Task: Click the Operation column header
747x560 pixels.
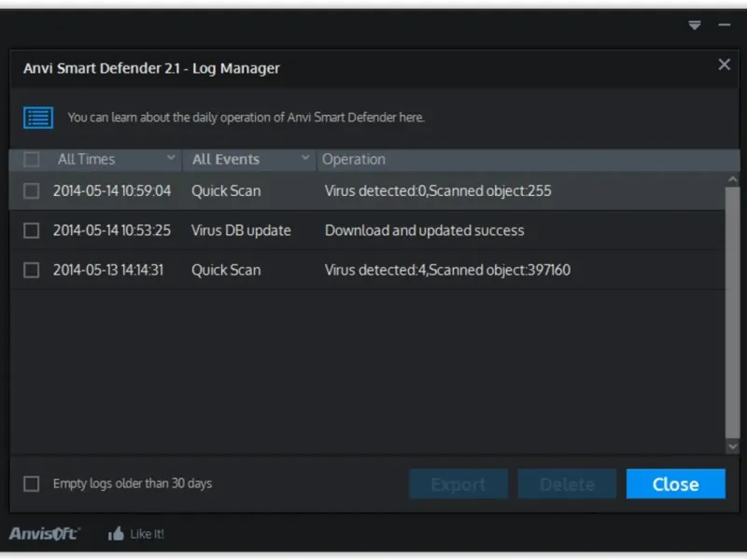Action: click(x=354, y=160)
